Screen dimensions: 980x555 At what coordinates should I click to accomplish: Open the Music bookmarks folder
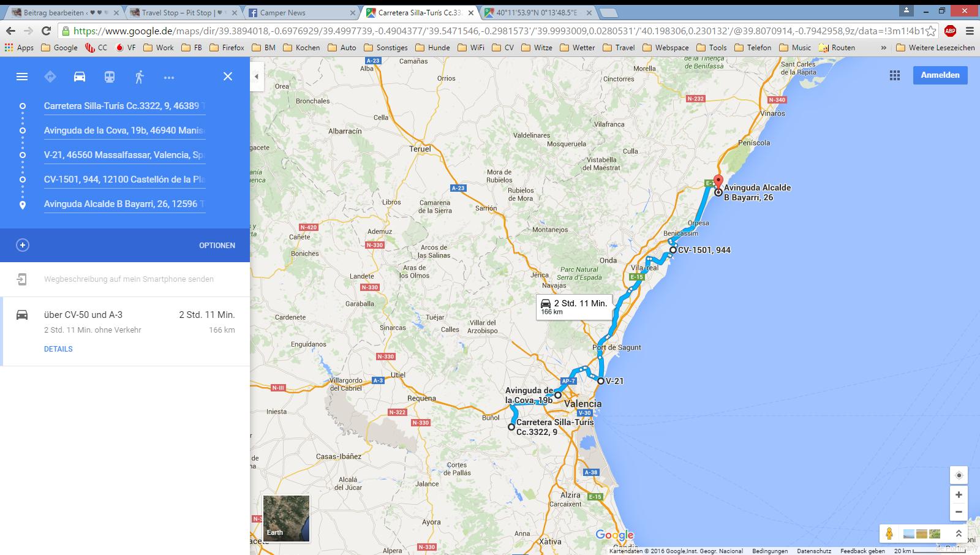[x=795, y=47]
